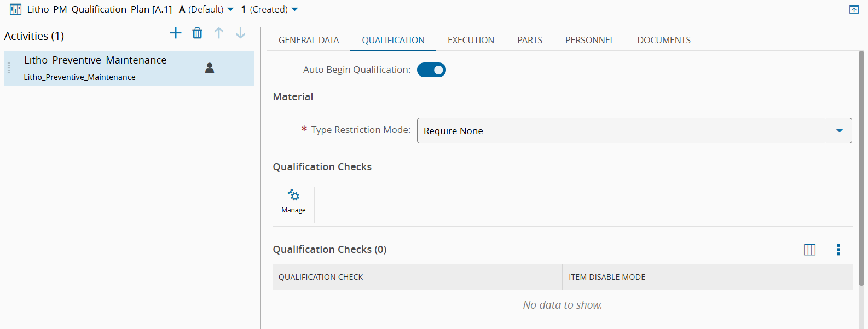Expand the 1 (Created) version dropdown
The height and width of the screenshot is (329, 868).
tap(295, 9)
